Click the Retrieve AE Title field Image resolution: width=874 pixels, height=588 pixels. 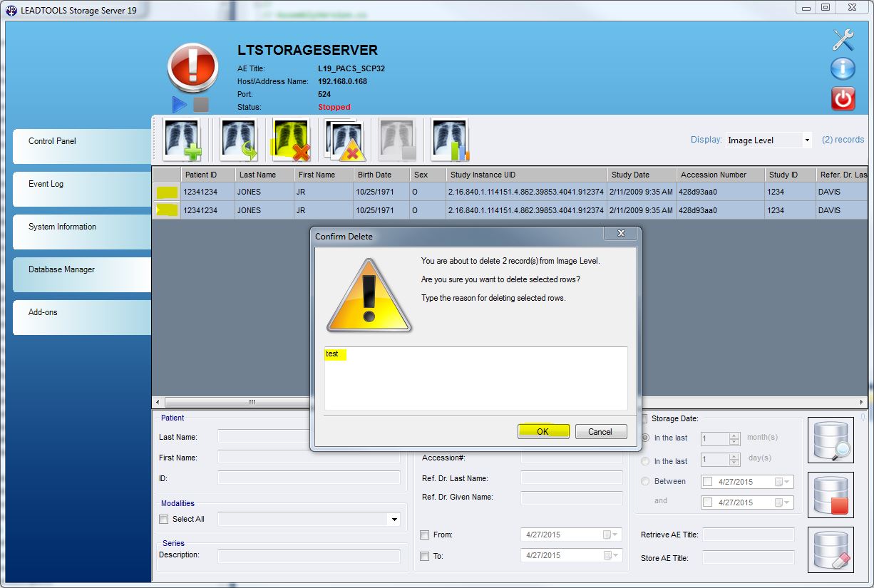point(749,535)
